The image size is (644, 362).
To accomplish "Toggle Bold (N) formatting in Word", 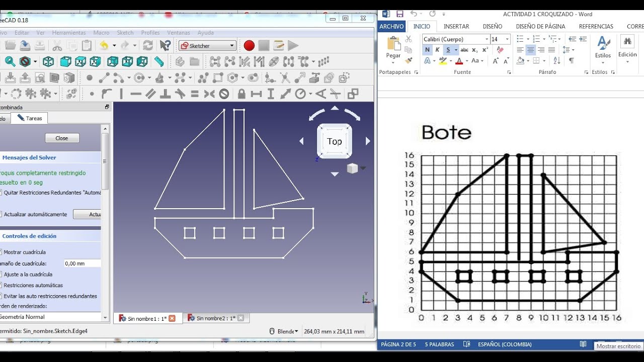I will coord(427,50).
